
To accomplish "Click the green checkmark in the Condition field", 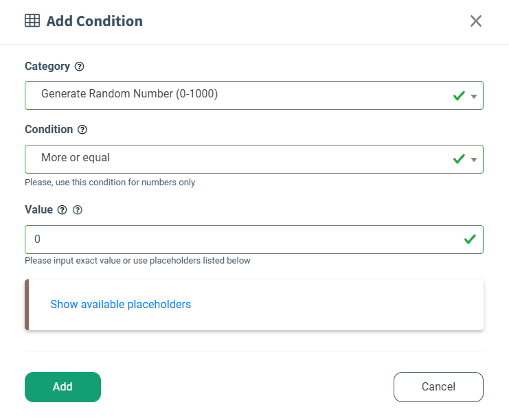I will 459,159.
